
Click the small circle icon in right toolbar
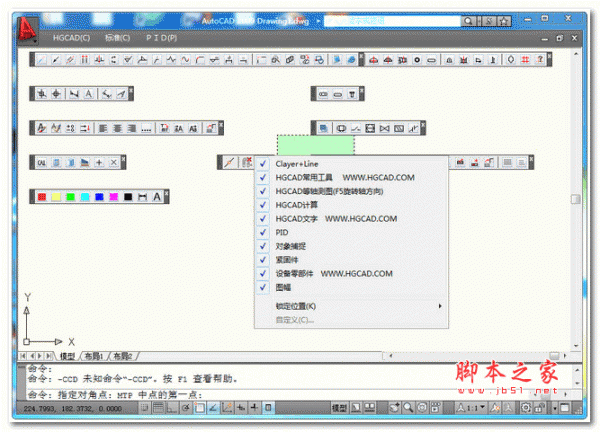coord(417,60)
